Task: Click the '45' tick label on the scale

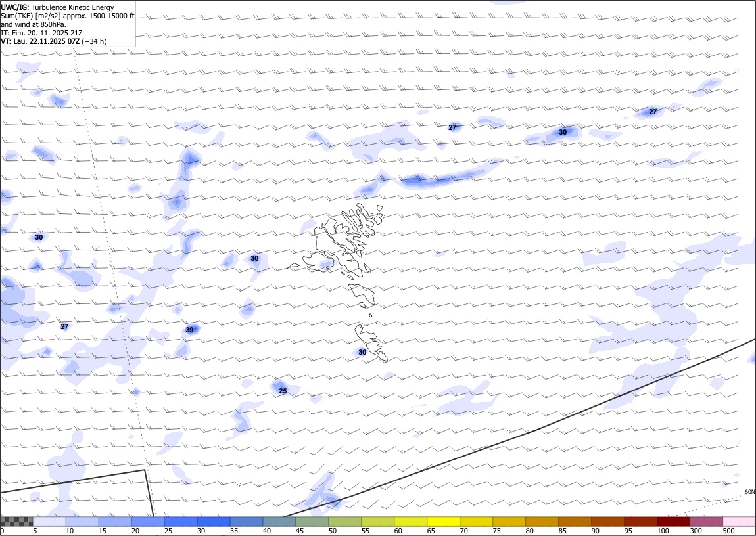Action: [x=299, y=531]
